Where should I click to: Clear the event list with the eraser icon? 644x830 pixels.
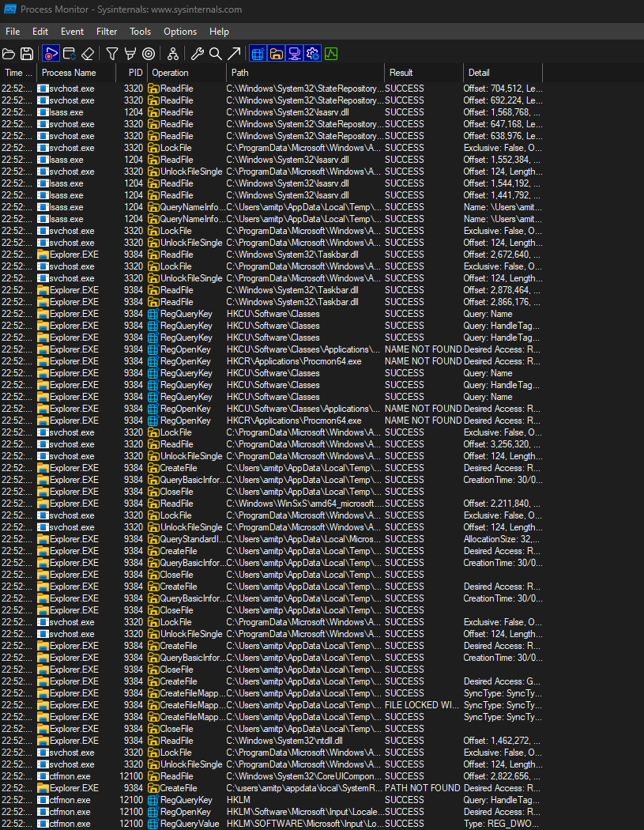click(88, 54)
